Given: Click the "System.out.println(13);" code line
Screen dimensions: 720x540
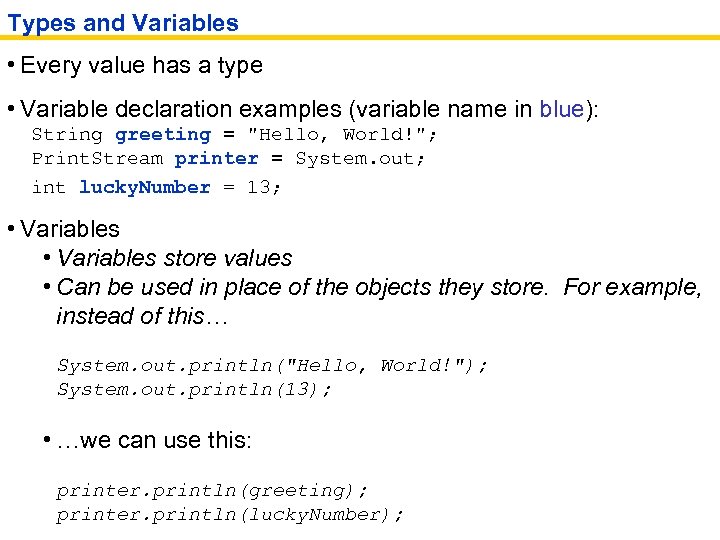Looking at the screenshot, I should click(x=194, y=390).
